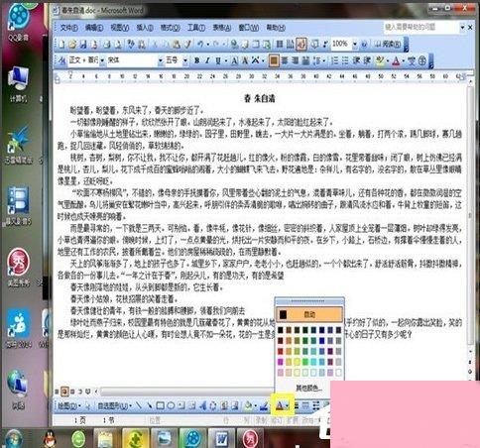
Task: Pick the Oval shape tool
Action: click(x=171, y=405)
